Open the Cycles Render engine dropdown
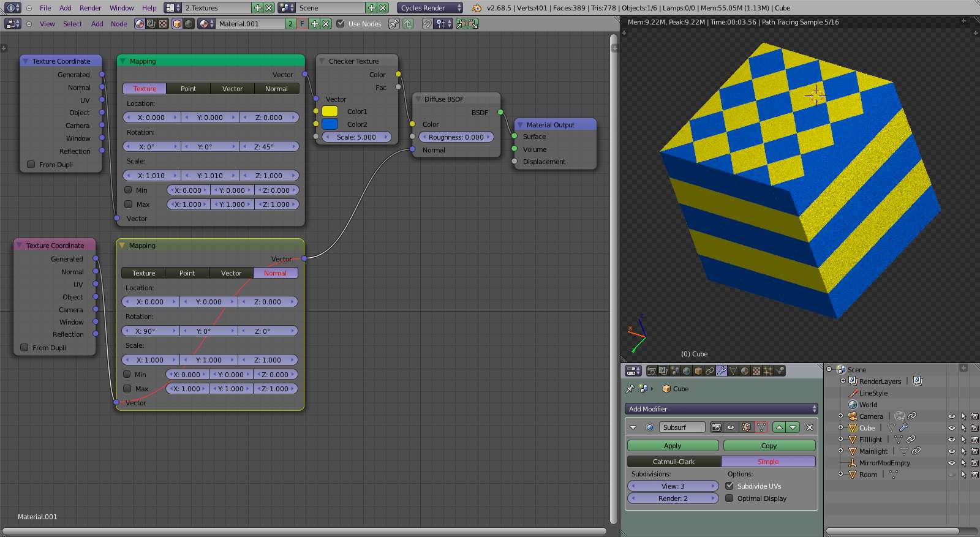Screen dimensions: 980x537 (431, 8)
